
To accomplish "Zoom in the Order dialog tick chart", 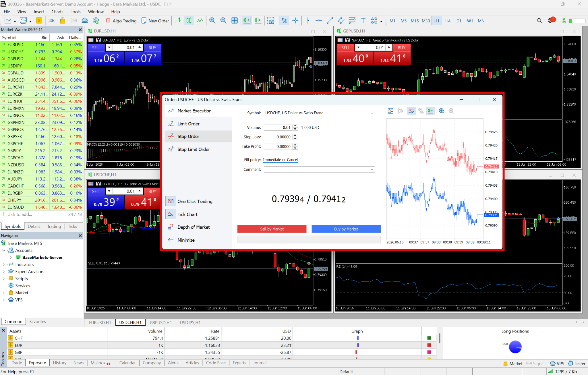I will (x=442, y=111).
